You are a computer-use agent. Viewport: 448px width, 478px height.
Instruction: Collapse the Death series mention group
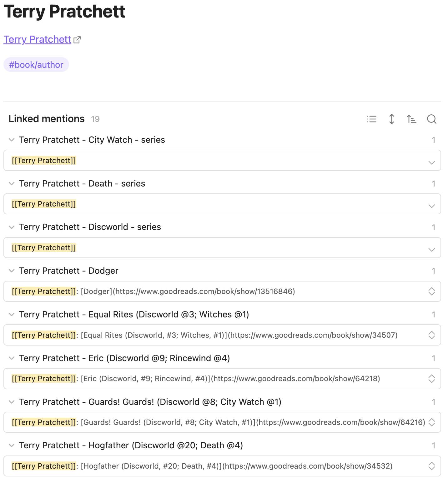pyautogui.click(x=12, y=183)
